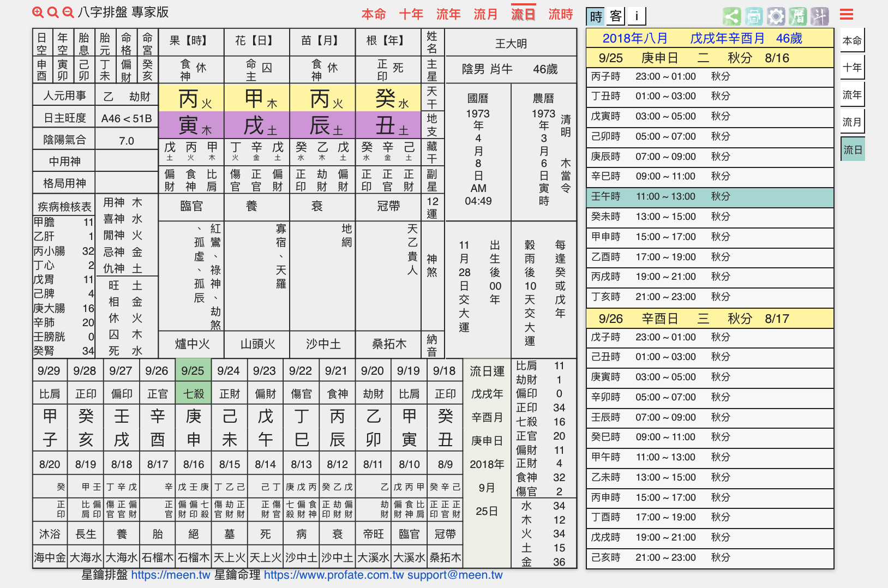888x588 pixels.
Task: Select the 9/19 date column
Action: pos(409,371)
